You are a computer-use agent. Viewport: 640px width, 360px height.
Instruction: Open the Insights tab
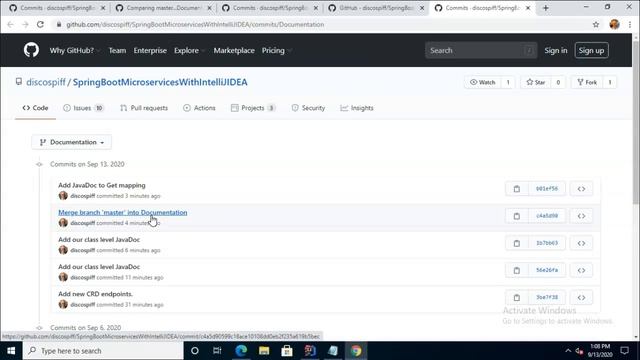coord(357,108)
